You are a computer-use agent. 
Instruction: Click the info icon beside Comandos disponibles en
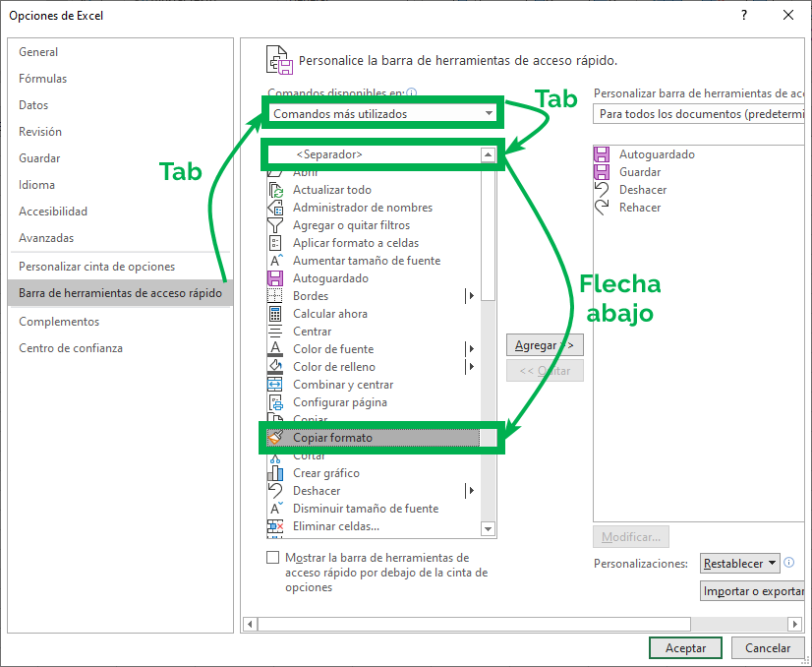click(412, 92)
